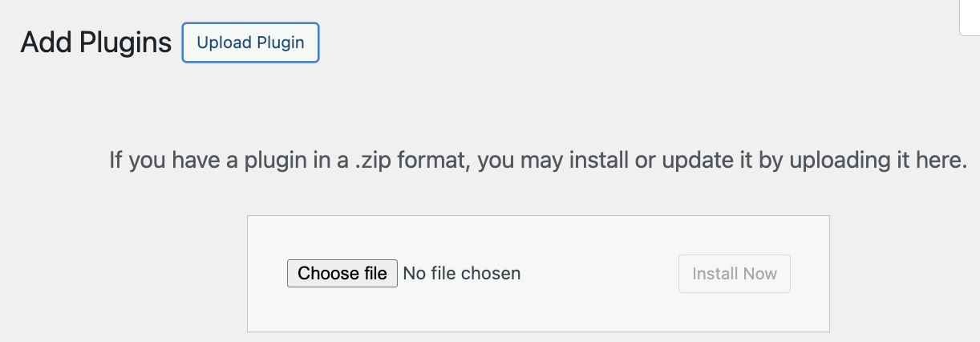
Task: Click the word "chosen" beside the file button
Action: point(490,274)
